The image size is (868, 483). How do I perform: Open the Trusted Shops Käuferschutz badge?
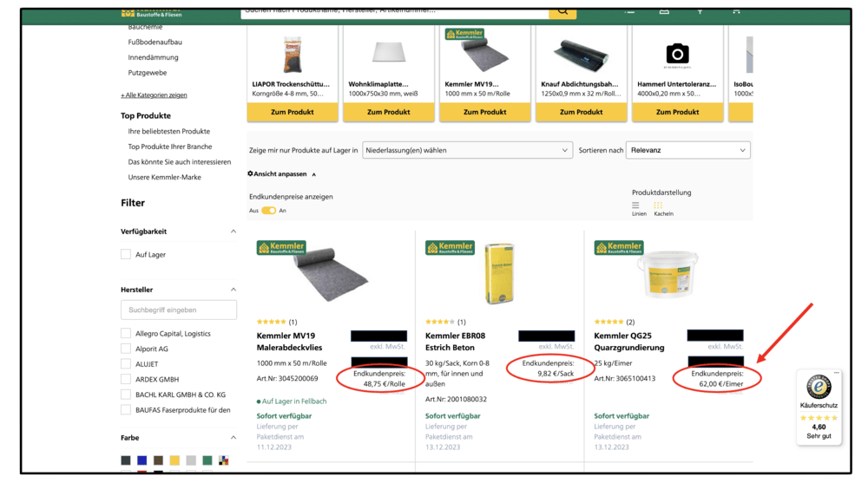pos(819,407)
